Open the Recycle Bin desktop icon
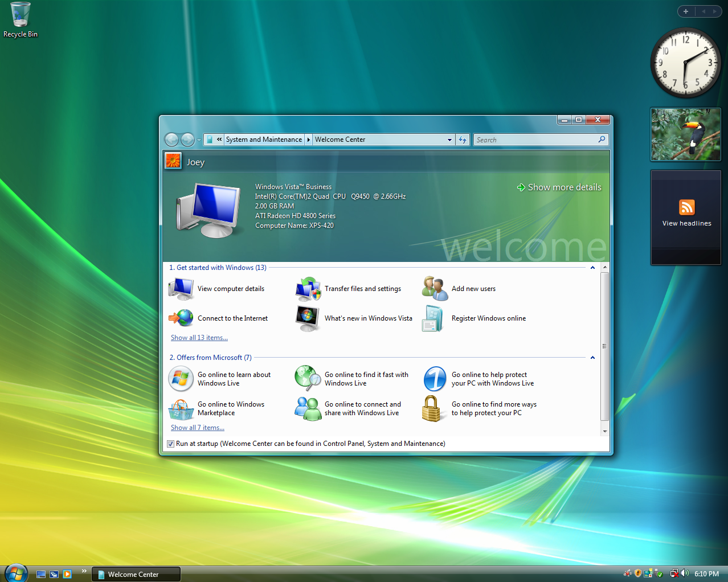 pos(21,20)
